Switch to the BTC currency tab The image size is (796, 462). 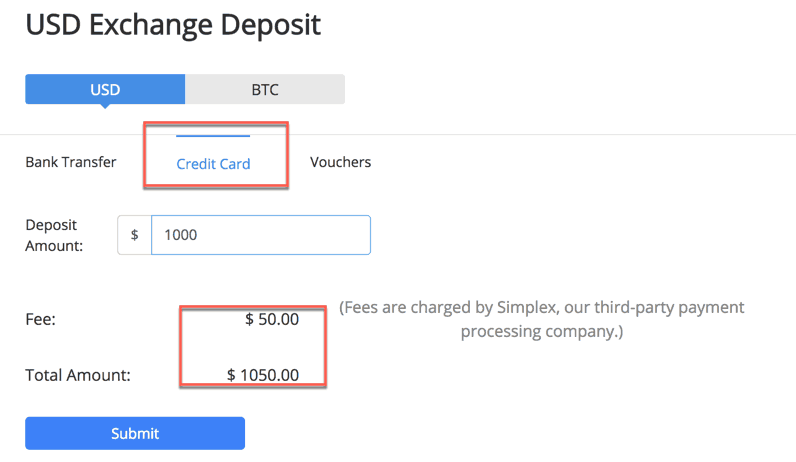click(265, 89)
